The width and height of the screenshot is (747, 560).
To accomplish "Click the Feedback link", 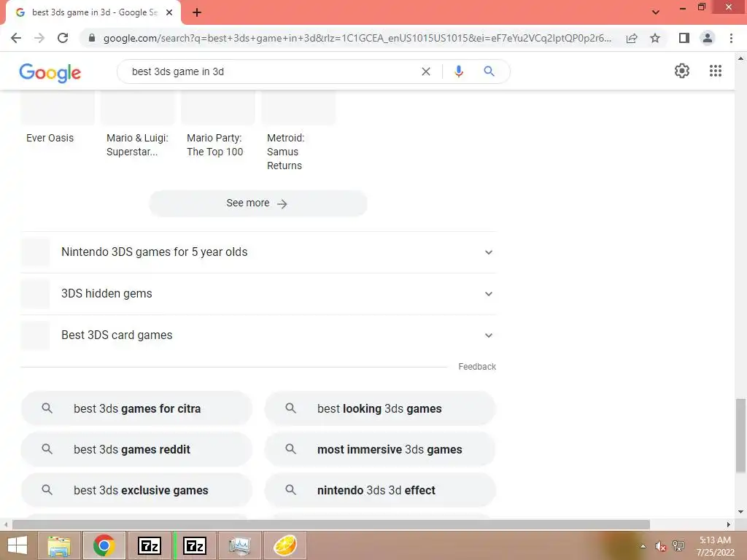I will [477, 367].
